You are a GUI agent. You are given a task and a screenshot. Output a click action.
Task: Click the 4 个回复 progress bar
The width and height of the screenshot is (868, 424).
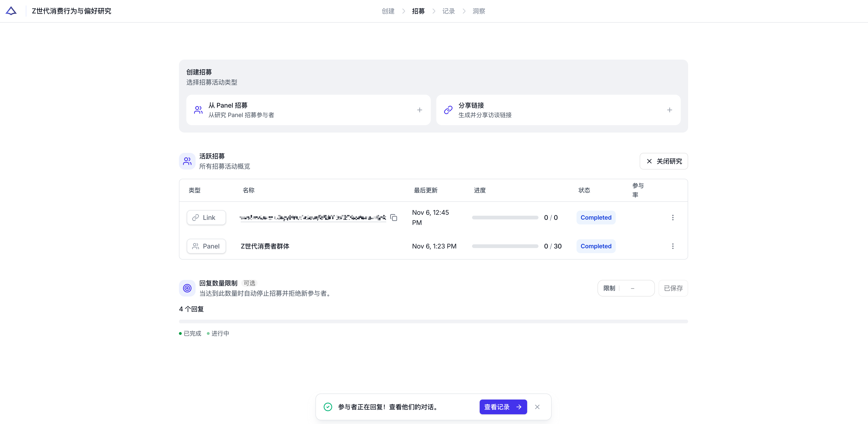pyautogui.click(x=433, y=321)
